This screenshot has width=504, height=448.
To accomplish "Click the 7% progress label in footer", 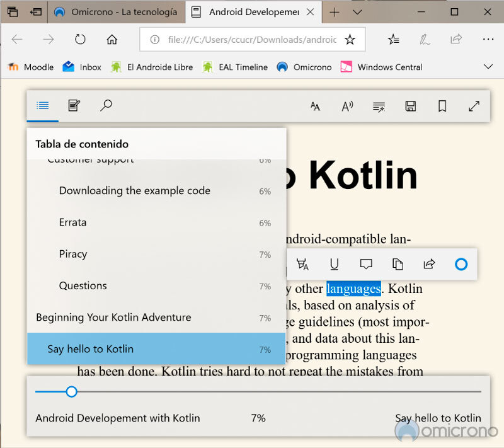I will tap(258, 418).
